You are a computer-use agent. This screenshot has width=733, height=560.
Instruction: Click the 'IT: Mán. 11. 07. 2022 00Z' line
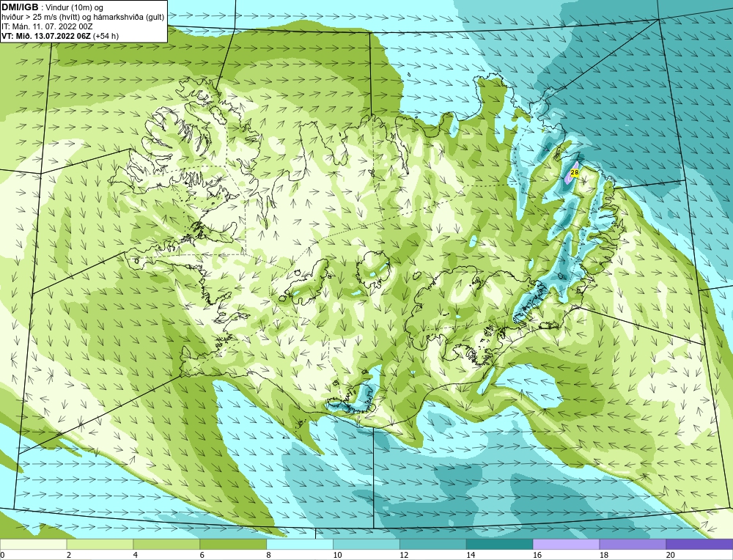click(x=45, y=26)
